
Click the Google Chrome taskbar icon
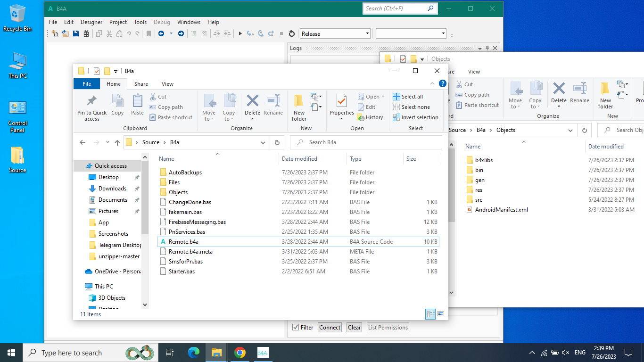tap(240, 353)
